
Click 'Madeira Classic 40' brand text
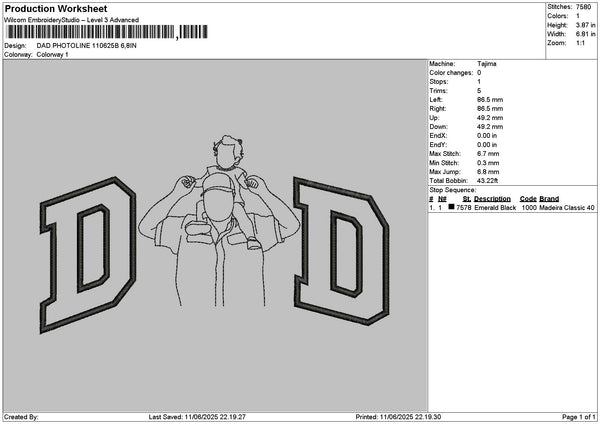567,208
